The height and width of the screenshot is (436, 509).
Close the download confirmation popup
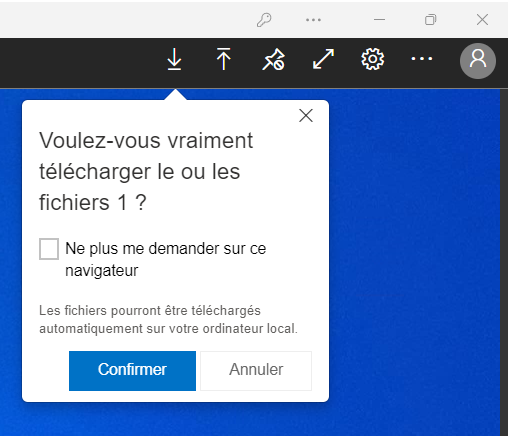point(306,116)
